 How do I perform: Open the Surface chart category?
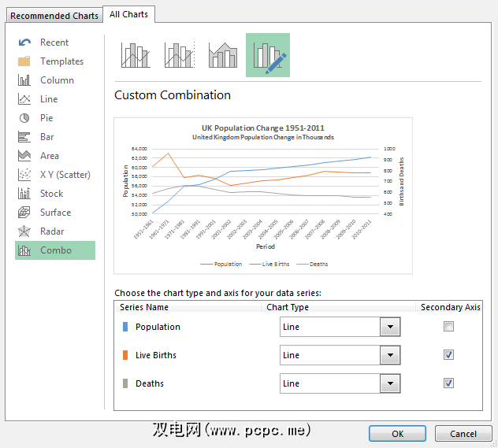[55, 213]
